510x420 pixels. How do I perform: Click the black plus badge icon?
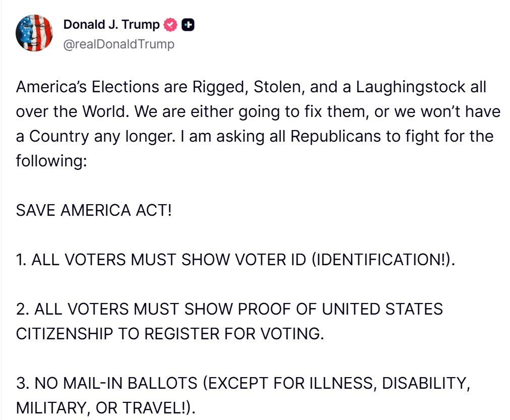click(x=188, y=24)
